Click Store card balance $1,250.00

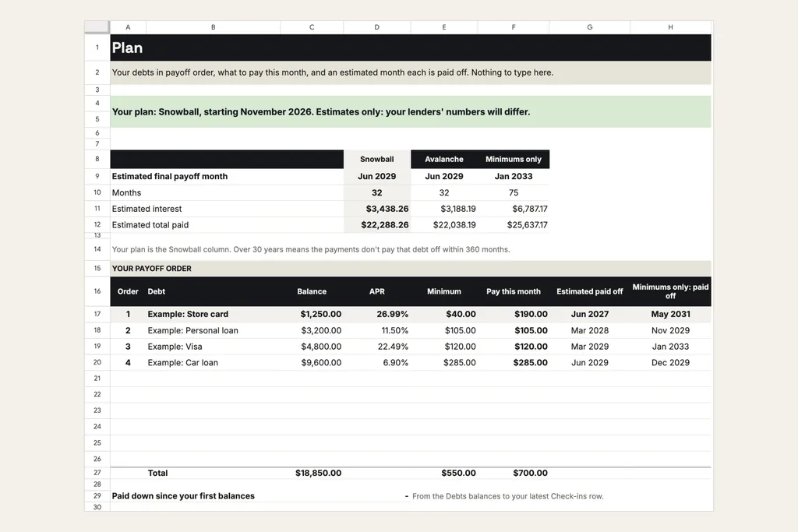click(320, 315)
